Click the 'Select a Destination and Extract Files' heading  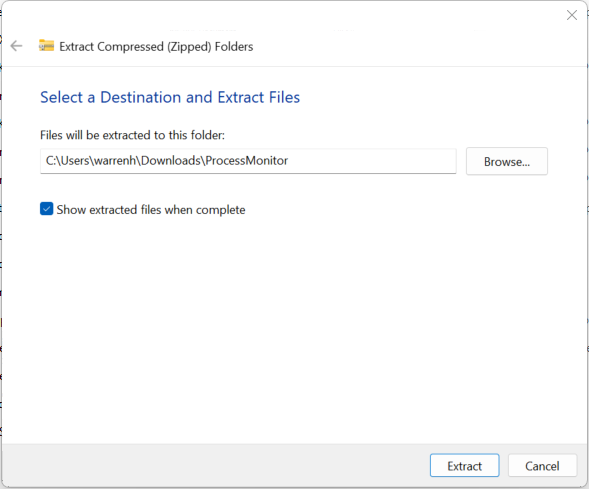(170, 97)
